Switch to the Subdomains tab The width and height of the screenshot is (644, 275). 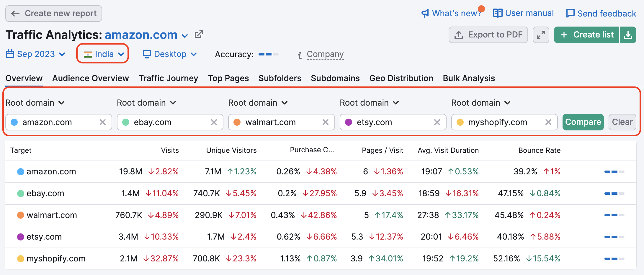tap(335, 78)
